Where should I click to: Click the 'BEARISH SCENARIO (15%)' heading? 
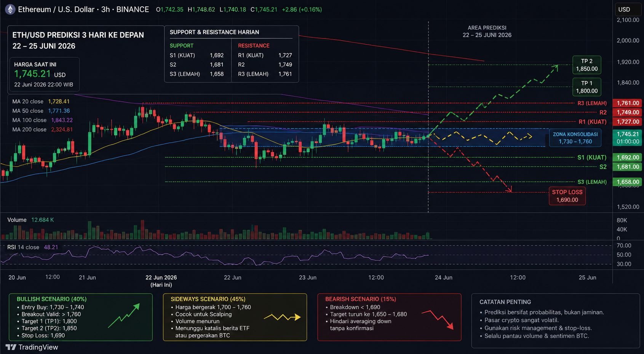(x=361, y=299)
